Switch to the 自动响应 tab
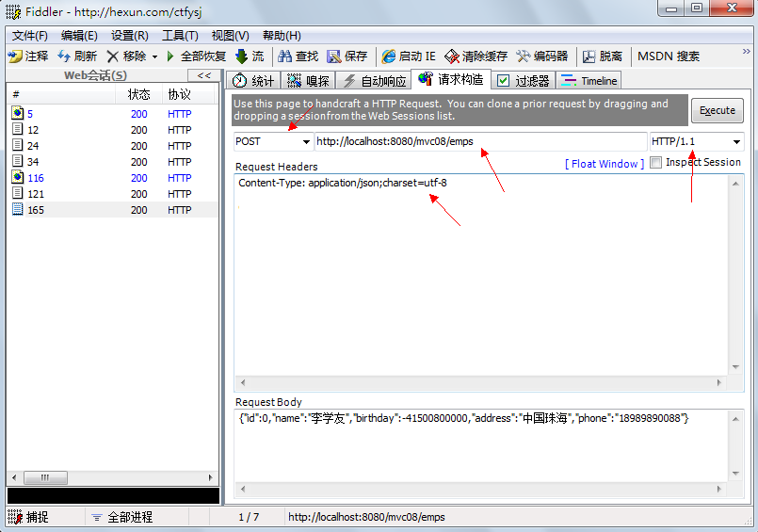Image resolution: width=758 pixels, height=532 pixels. coord(374,81)
